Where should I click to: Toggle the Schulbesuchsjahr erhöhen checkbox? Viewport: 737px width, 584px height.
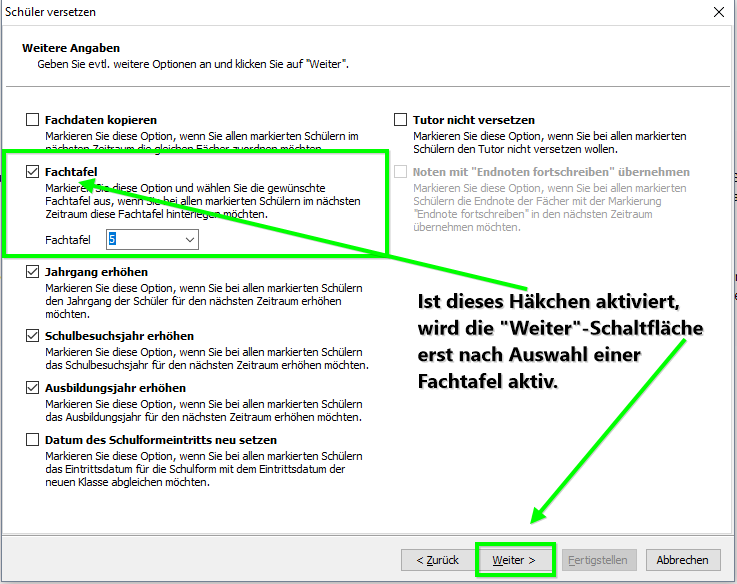tap(32, 336)
